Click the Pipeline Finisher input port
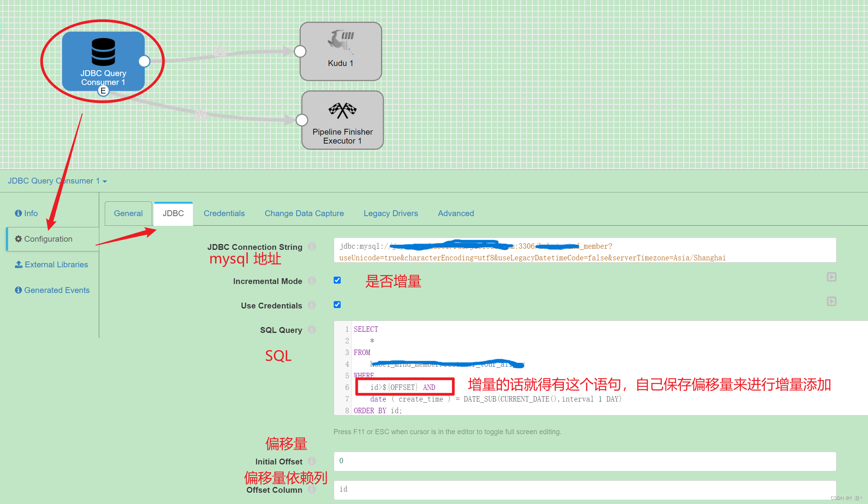The width and height of the screenshot is (868, 504). pos(302,120)
